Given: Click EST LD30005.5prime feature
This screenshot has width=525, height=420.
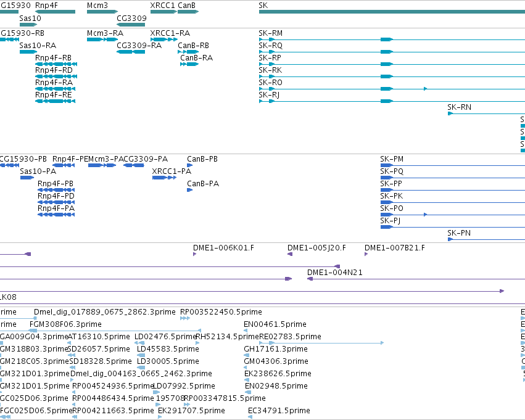Looking at the screenshot, I should [141, 368].
